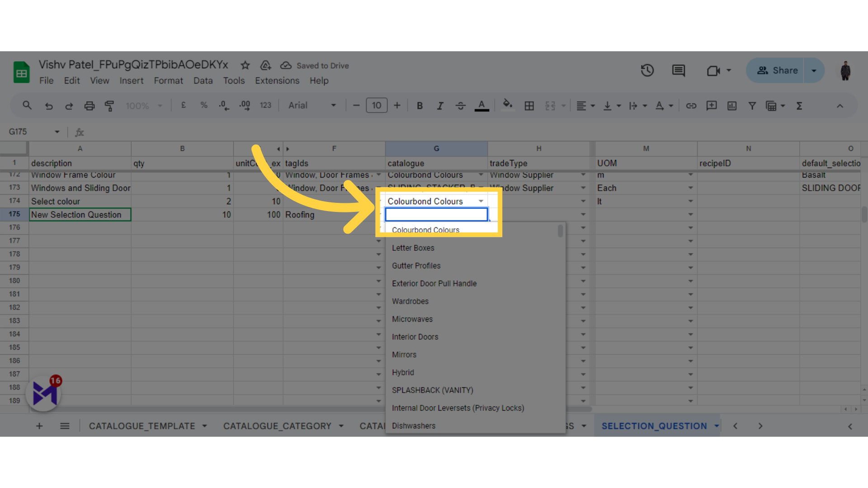The height and width of the screenshot is (488, 868).
Task: Open the account profile picture
Action: [x=845, y=70]
